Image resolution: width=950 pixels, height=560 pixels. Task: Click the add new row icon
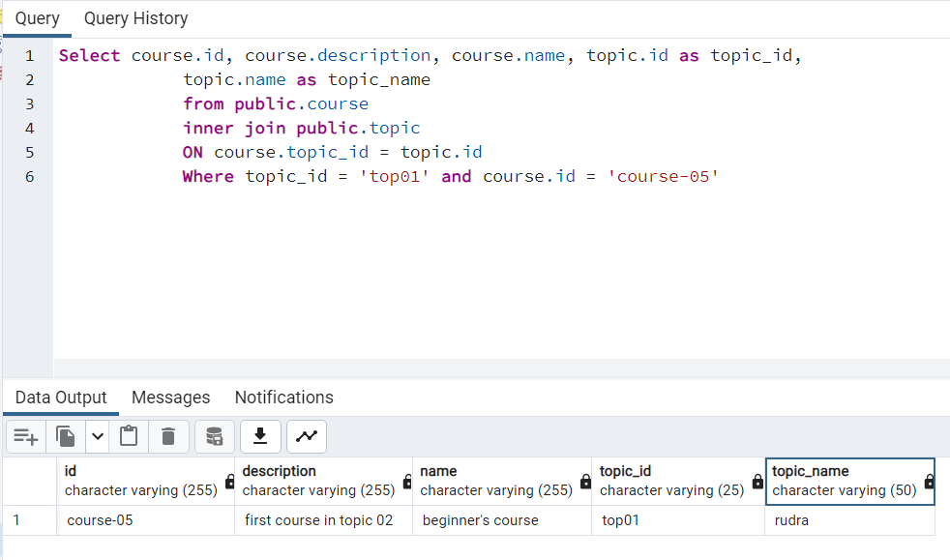(x=25, y=436)
